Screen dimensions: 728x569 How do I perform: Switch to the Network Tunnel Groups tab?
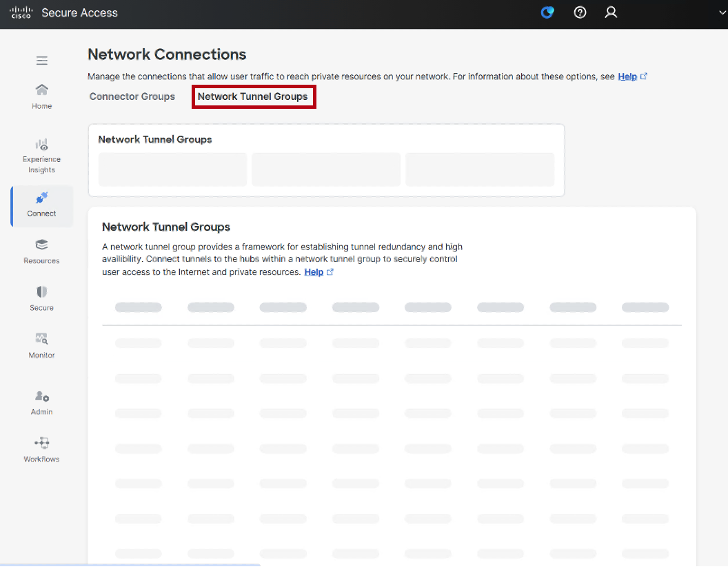[x=253, y=96]
